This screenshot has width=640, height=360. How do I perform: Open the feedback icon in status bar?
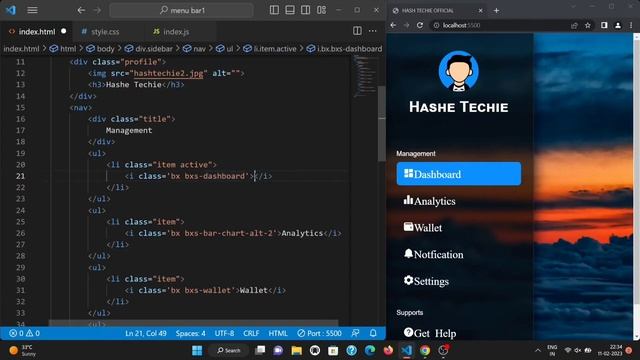(356, 333)
